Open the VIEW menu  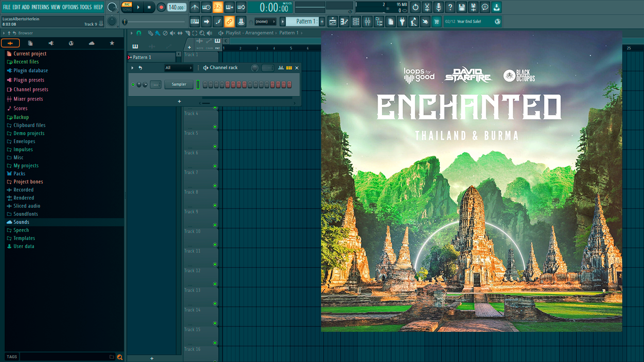[56, 7]
